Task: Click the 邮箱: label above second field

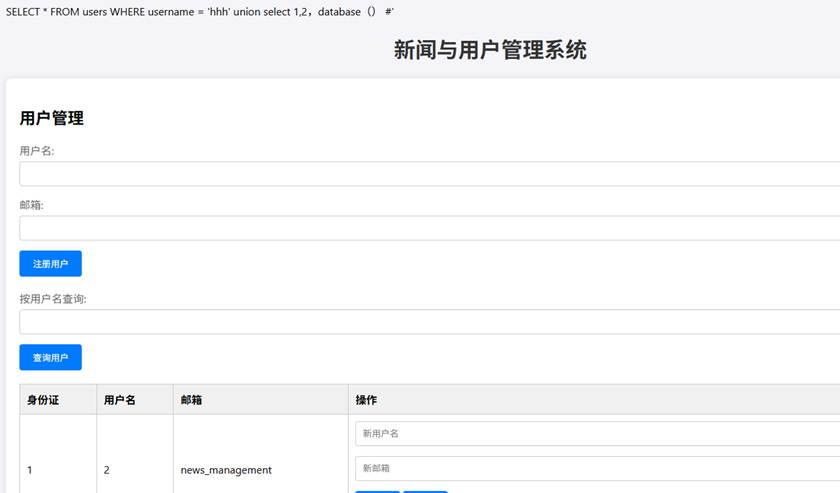Action: 32,205
